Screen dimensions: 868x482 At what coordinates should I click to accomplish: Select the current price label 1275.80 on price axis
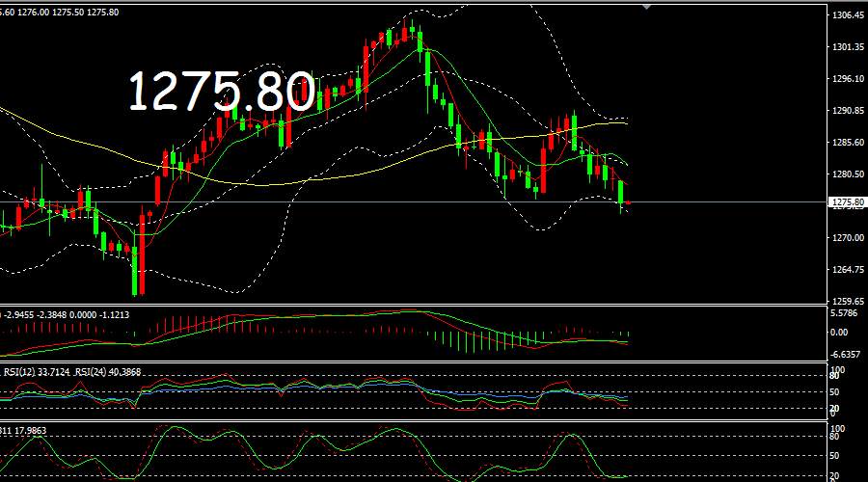848,202
